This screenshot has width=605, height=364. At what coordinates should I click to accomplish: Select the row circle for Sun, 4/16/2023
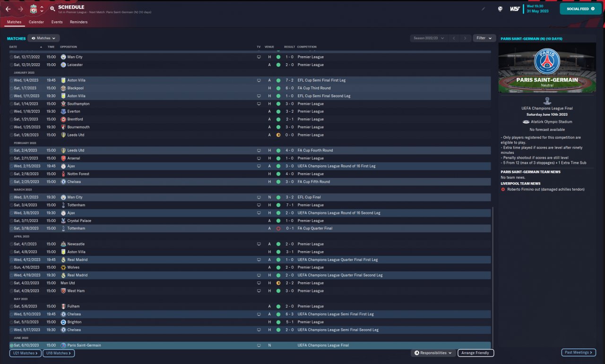click(11, 267)
